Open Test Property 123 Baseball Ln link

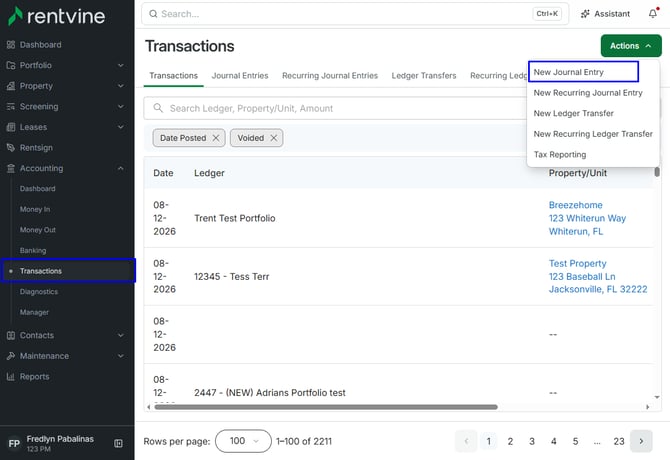pos(598,276)
